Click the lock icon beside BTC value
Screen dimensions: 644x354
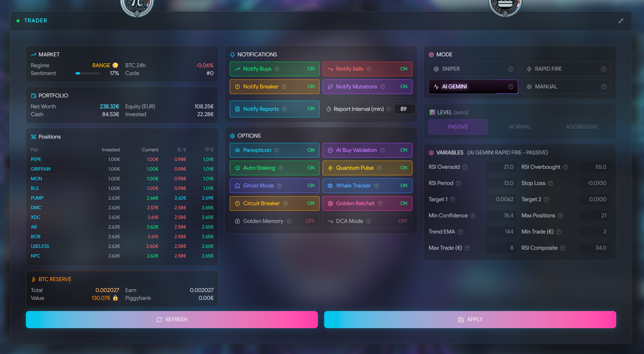point(115,298)
